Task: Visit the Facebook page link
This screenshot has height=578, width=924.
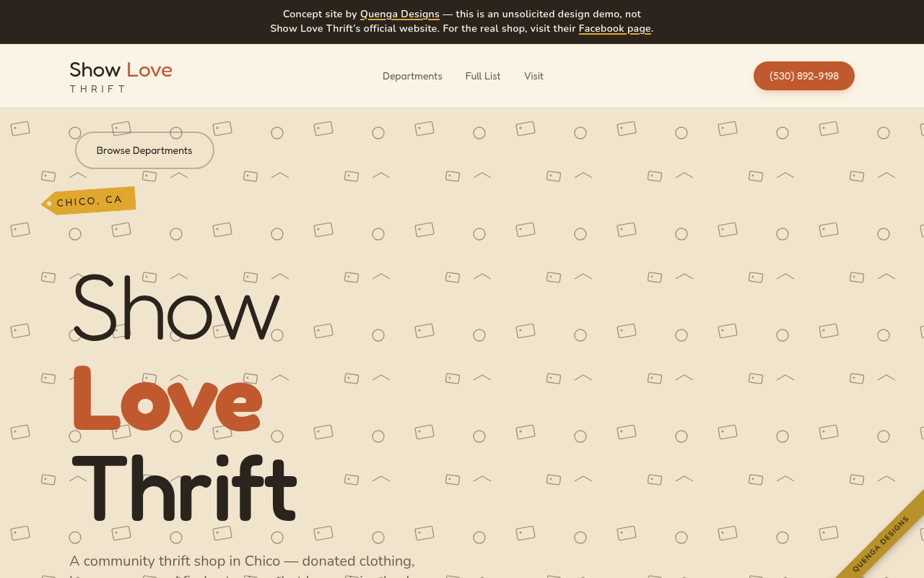Action: point(614,28)
